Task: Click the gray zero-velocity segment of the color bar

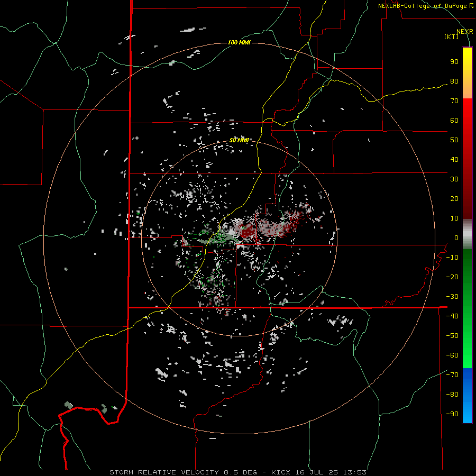Action: point(467,234)
